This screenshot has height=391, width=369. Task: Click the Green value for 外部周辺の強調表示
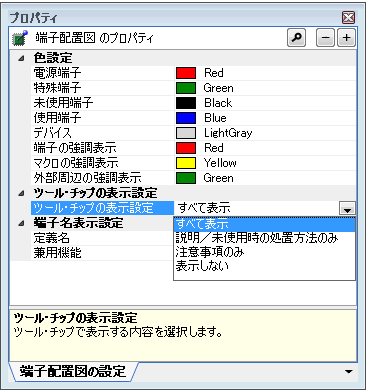(x=218, y=178)
